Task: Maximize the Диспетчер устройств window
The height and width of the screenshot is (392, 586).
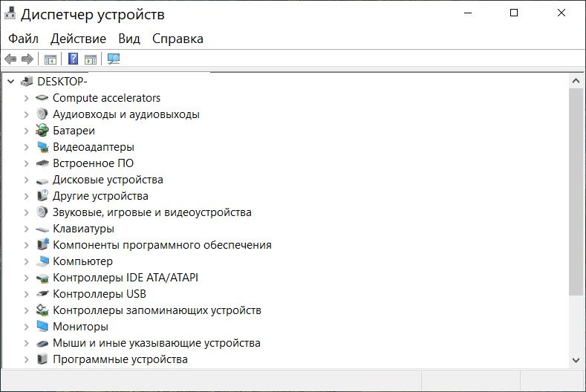Action: click(514, 13)
